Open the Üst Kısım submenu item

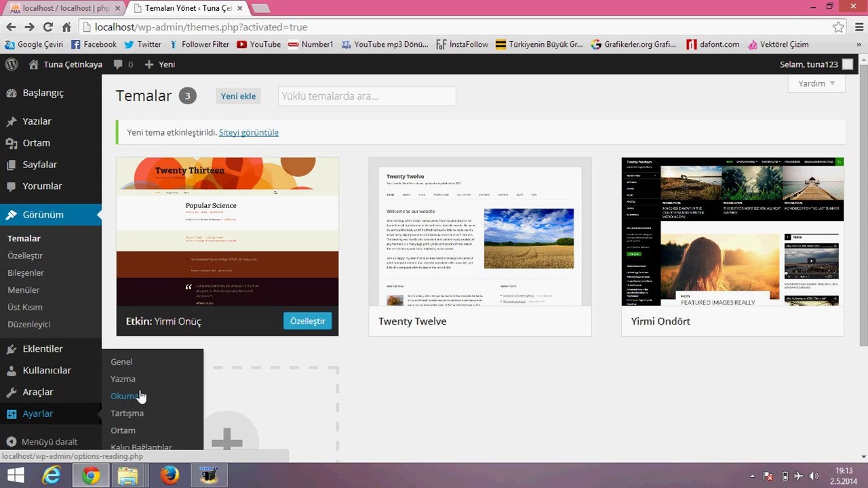pyautogui.click(x=25, y=307)
